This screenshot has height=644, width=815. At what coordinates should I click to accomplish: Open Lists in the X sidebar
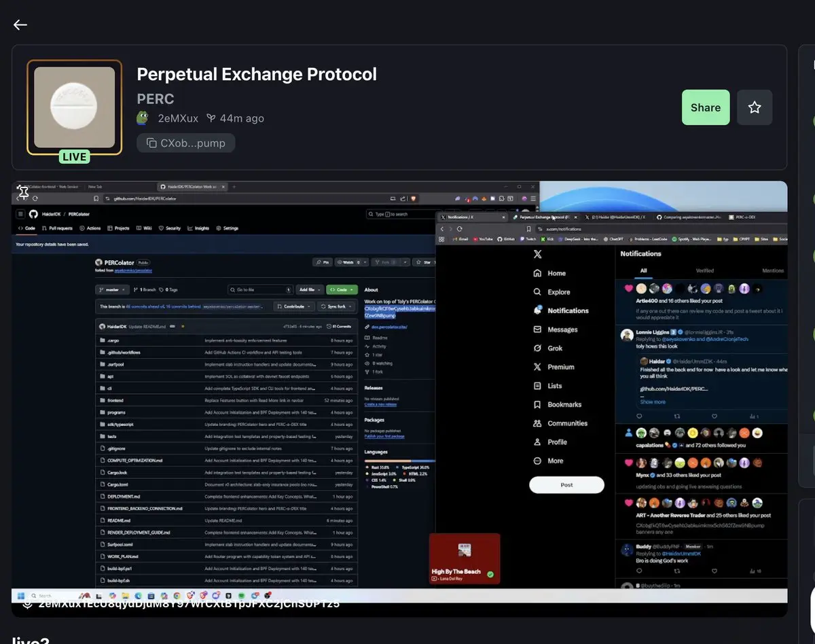547,386
